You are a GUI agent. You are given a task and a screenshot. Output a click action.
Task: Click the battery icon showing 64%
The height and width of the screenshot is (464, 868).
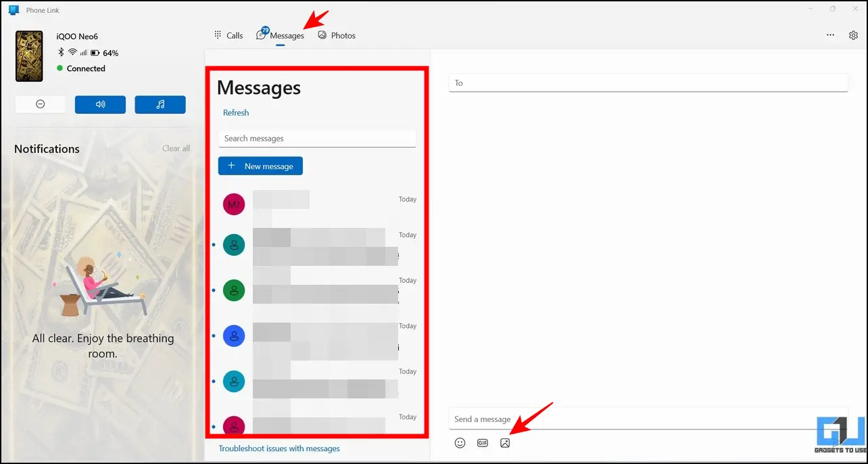(x=95, y=53)
